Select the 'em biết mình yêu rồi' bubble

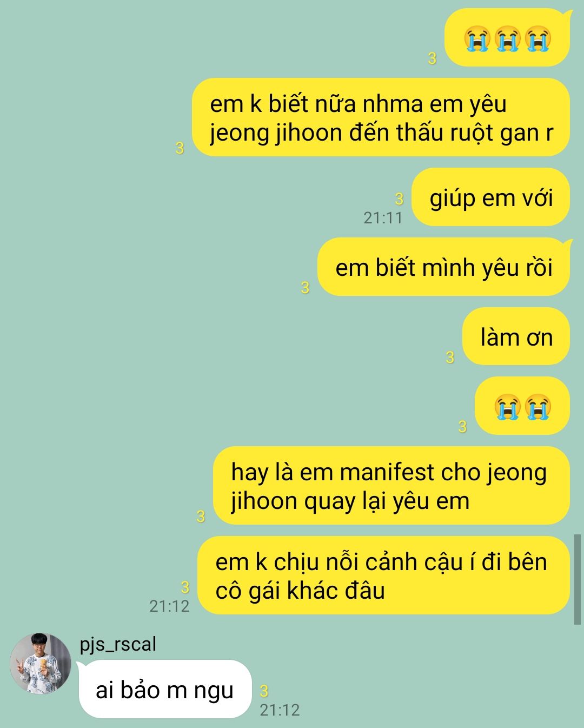[444, 267]
